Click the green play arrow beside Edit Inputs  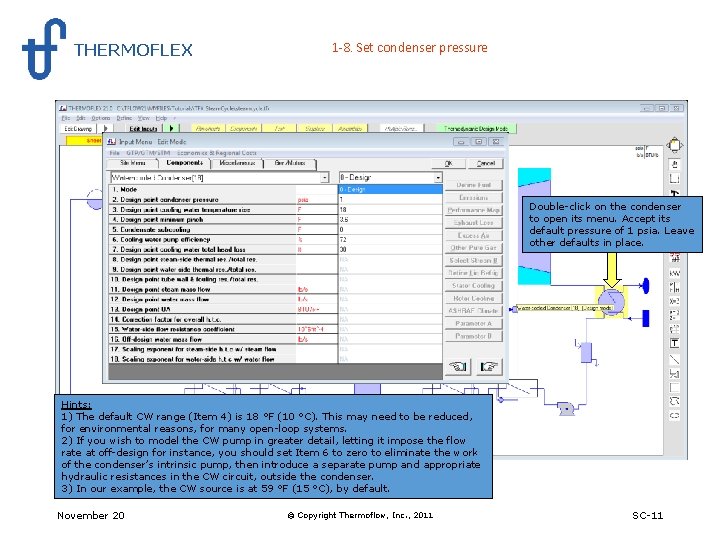coord(172,129)
